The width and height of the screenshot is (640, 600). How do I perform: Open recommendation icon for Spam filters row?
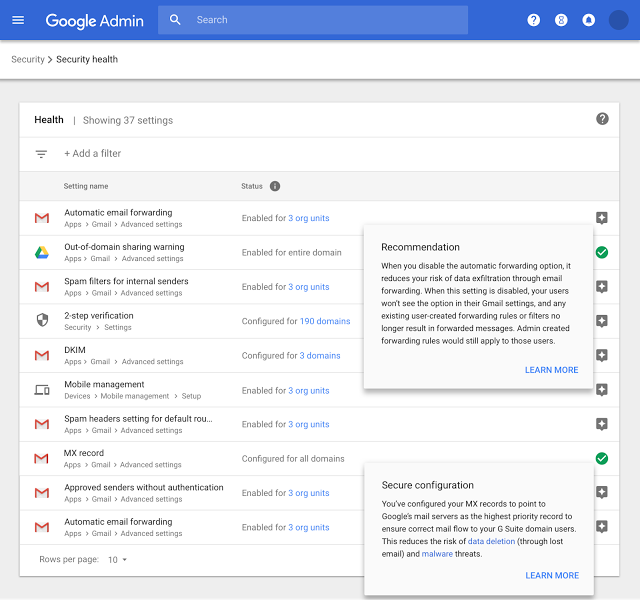pyautogui.click(x=601, y=287)
